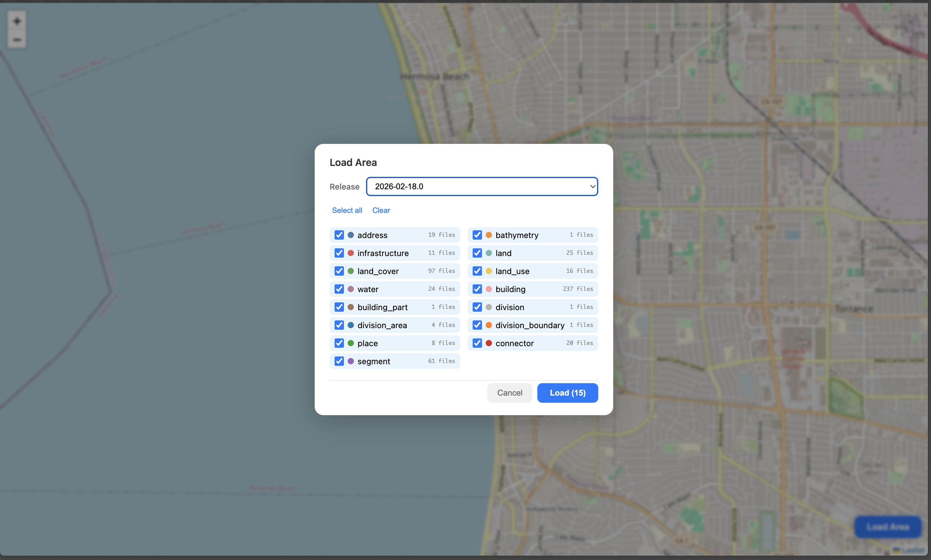931x560 pixels.
Task: Click the zoom out control on the map
Action: point(16,40)
